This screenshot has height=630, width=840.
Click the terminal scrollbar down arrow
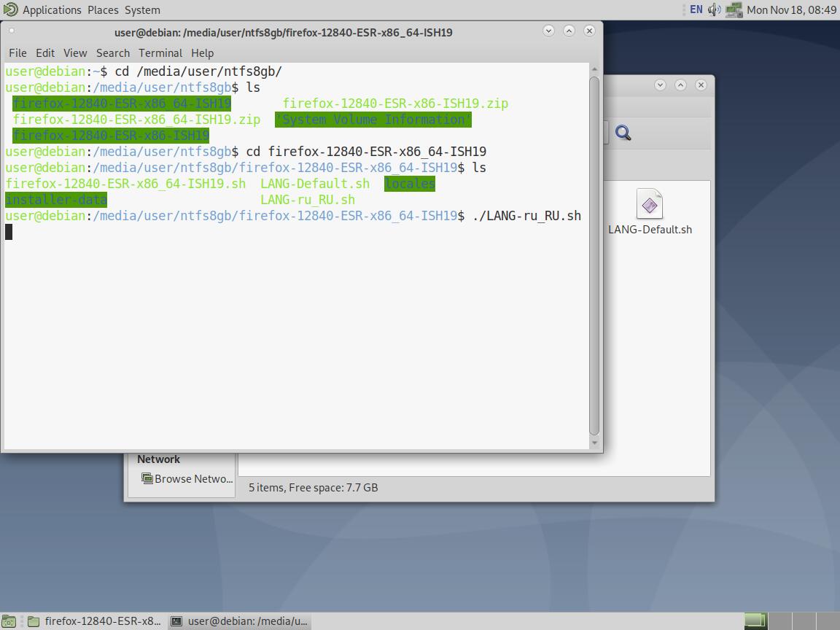(x=594, y=443)
